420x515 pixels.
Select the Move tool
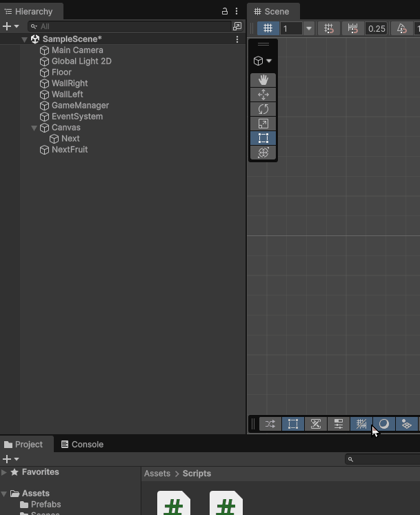pyautogui.click(x=263, y=95)
